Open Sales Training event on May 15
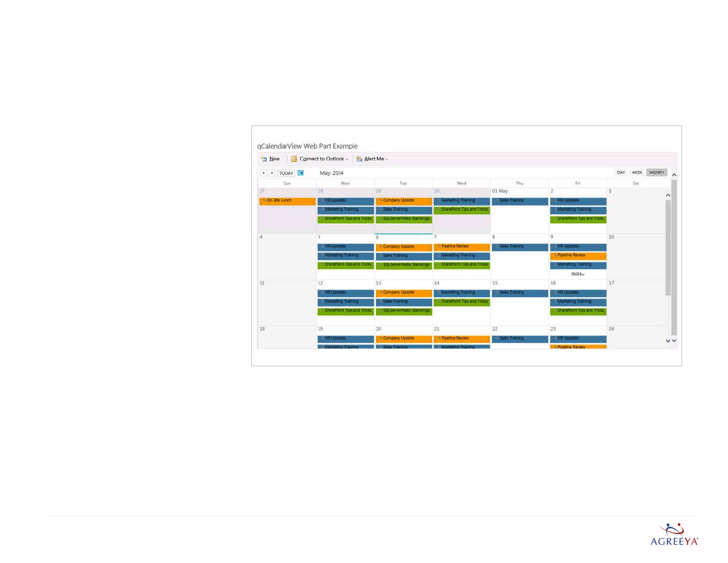 coord(520,293)
